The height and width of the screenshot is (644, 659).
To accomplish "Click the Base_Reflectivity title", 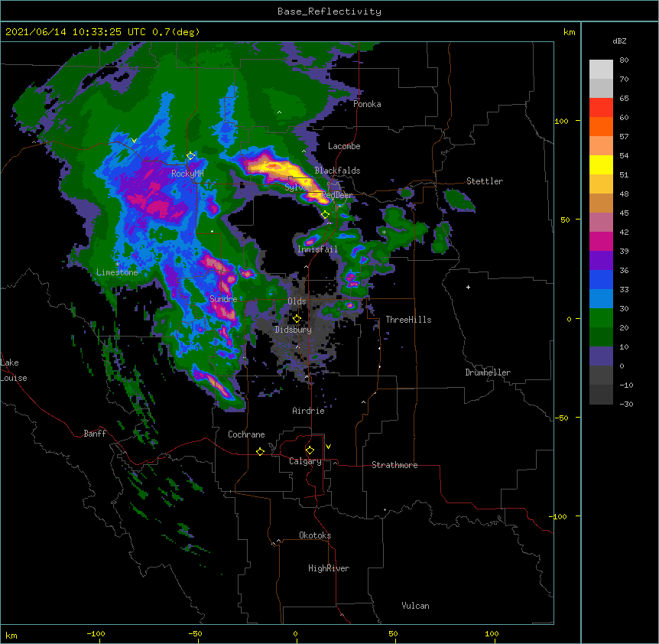I will [x=329, y=11].
